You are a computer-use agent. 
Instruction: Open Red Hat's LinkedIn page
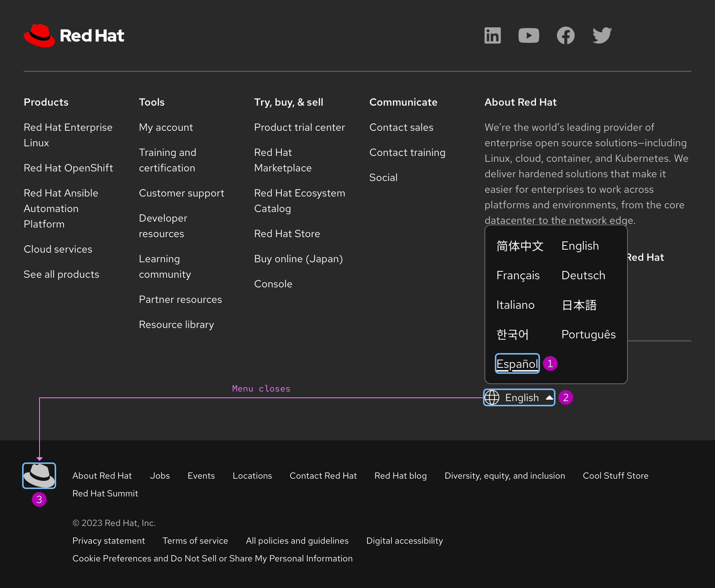[492, 35]
